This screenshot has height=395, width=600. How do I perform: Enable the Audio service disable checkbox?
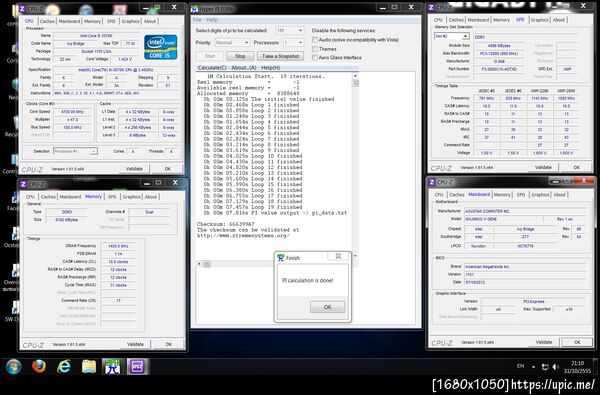click(315, 40)
